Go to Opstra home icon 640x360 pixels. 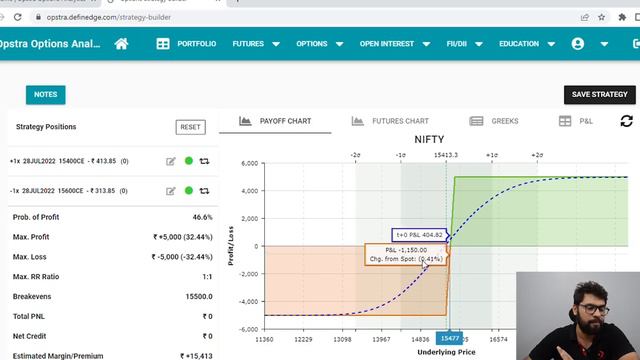pos(121,44)
